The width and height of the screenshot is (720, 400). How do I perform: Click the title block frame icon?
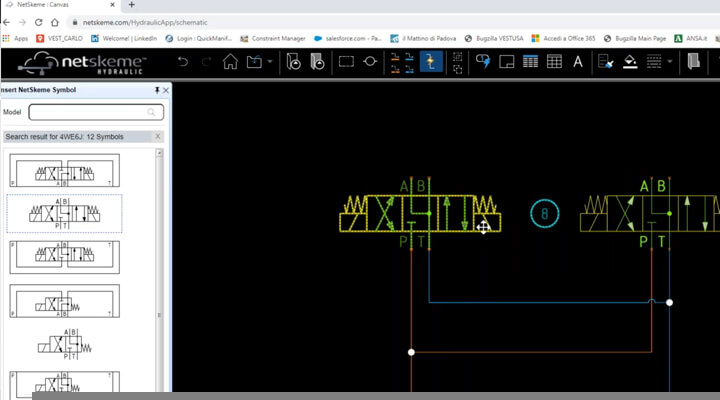(506, 62)
